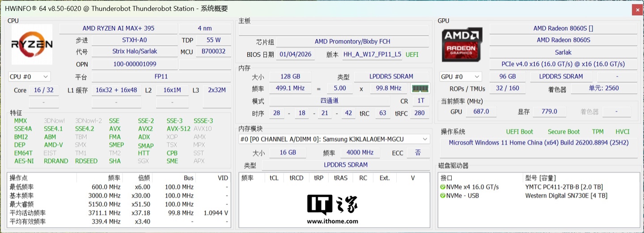Click the L2 cache value 16x1M
644x233 pixels.
click(x=172, y=90)
